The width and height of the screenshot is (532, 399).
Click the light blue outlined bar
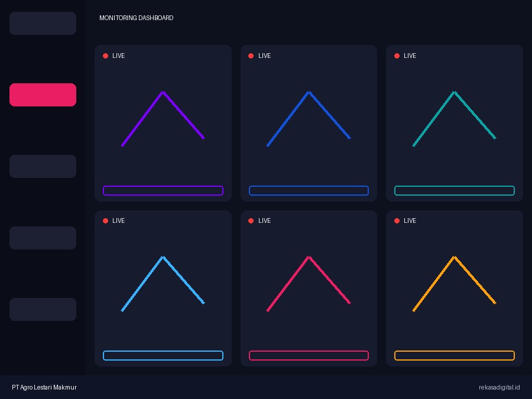tap(163, 356)
